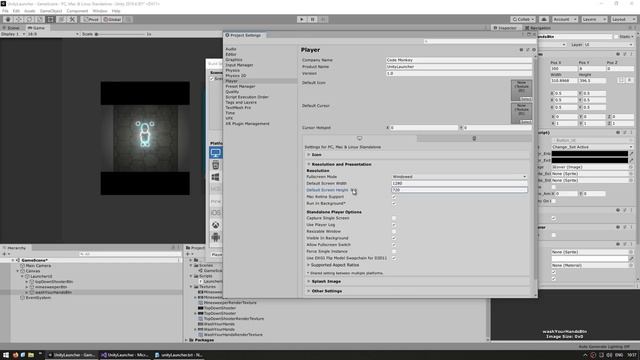The image size is (640, 360).
Task: Open the custom editor tools icon
Action: pyautogui.click(x=72, y=19)
